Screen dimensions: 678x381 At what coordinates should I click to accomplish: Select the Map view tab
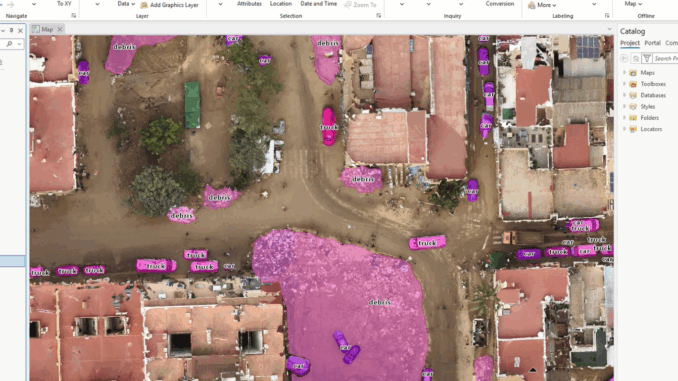(47, 29)
